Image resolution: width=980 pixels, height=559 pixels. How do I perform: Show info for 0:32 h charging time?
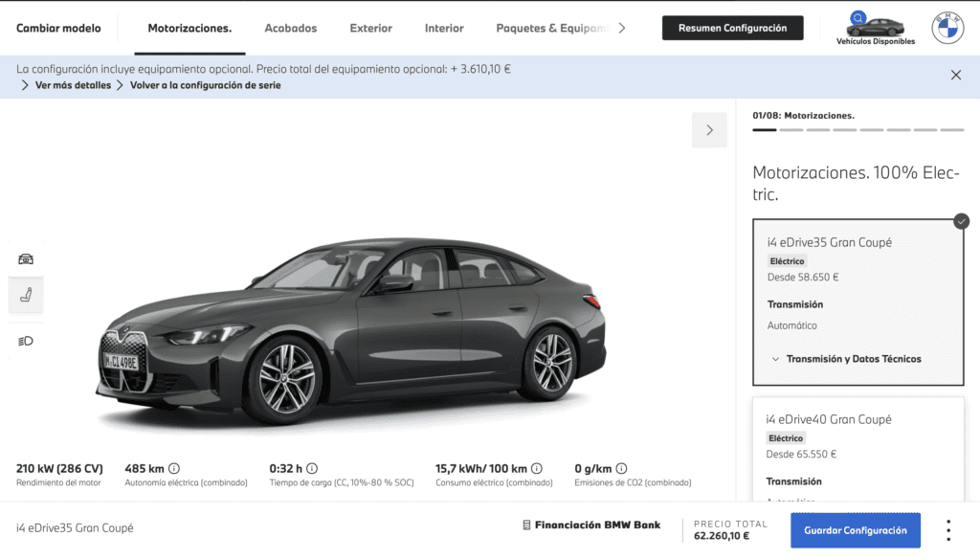click(312, 468)
